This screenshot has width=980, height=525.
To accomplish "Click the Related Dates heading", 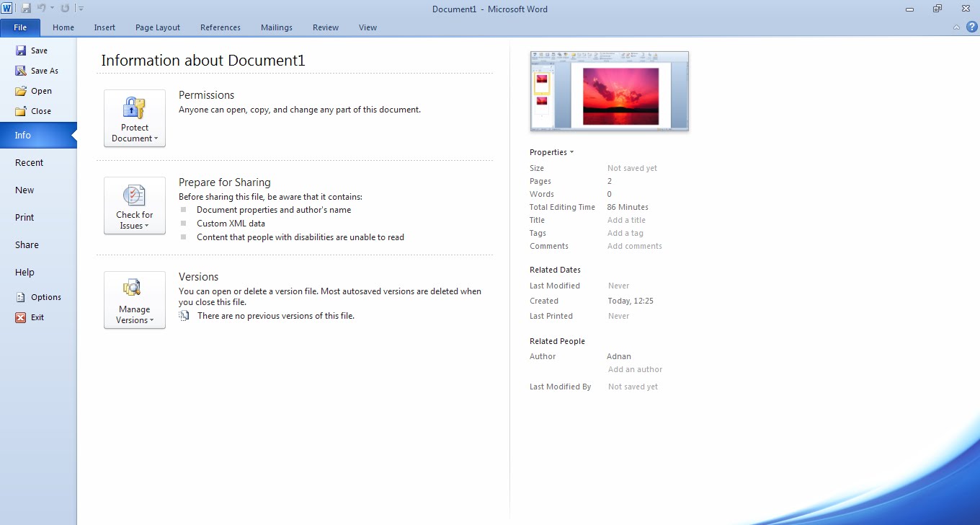I will (555, 270).
